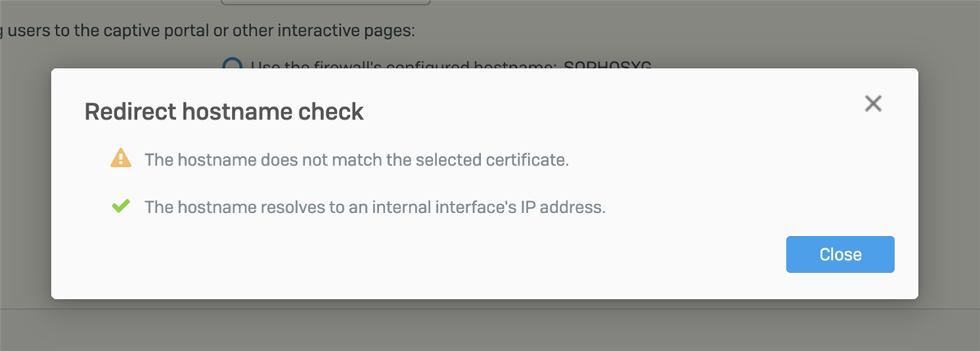Select the firewall's configured hostname radio button
Screen dimensions: 980x351
pos(232,67)
